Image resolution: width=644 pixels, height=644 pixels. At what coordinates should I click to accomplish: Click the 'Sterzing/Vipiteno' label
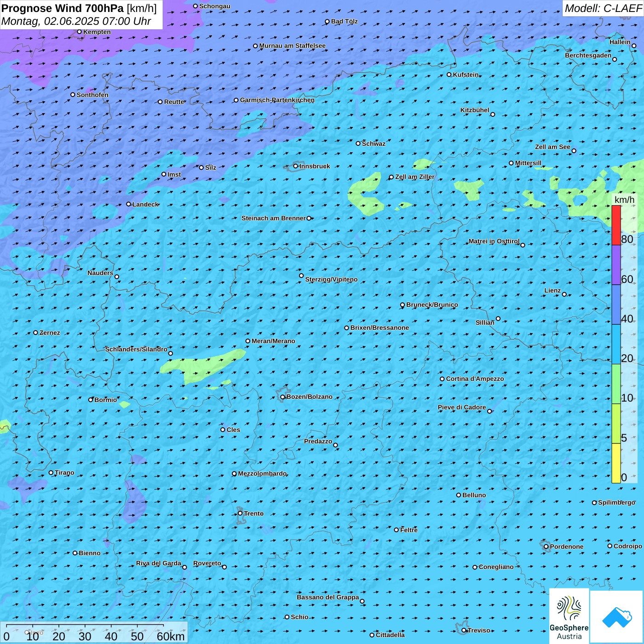(331, 280)
